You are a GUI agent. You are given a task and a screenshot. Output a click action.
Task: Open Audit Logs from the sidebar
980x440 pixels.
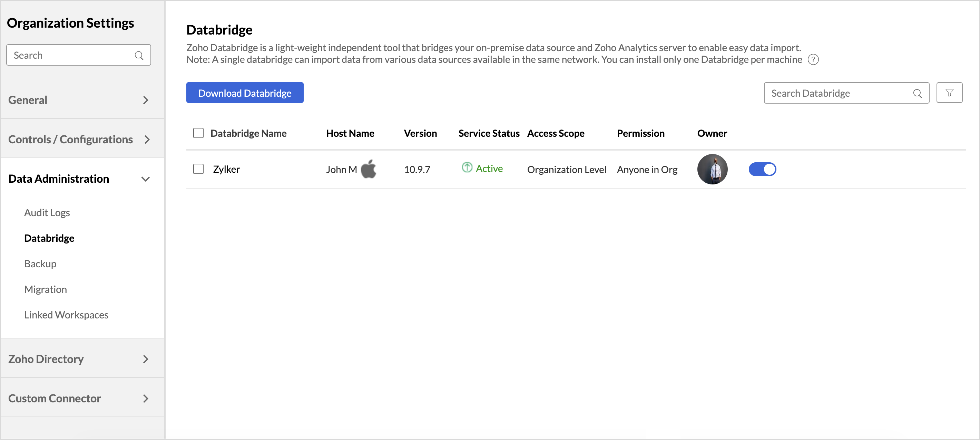click(47, 212)
